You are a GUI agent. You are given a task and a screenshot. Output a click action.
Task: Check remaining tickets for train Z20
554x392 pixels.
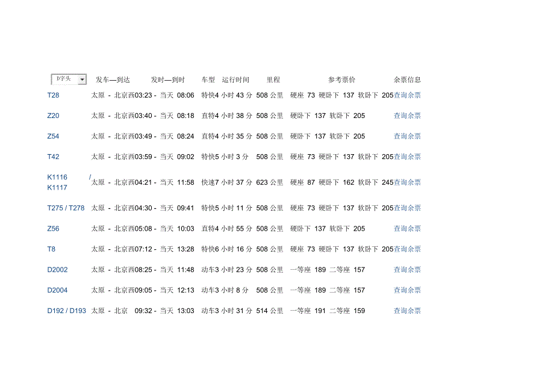[407, 116]
